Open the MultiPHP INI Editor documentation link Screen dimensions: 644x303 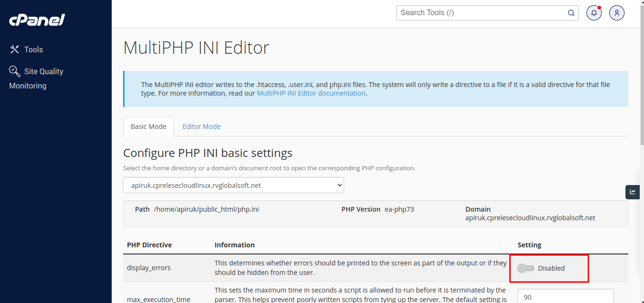pyautogui.click(x=311, y=93)
